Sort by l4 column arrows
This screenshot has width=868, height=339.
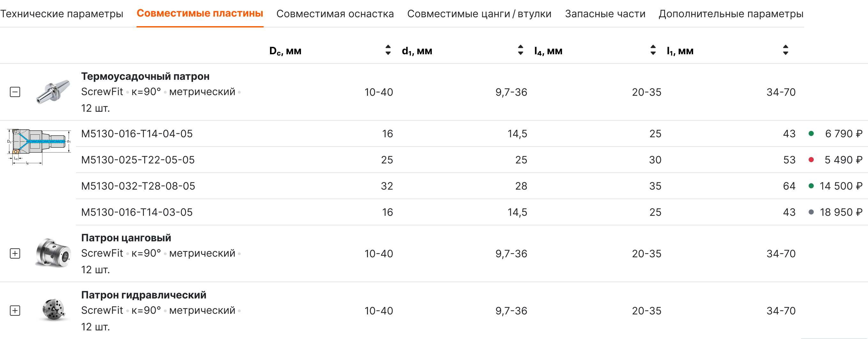pos(653,50)
